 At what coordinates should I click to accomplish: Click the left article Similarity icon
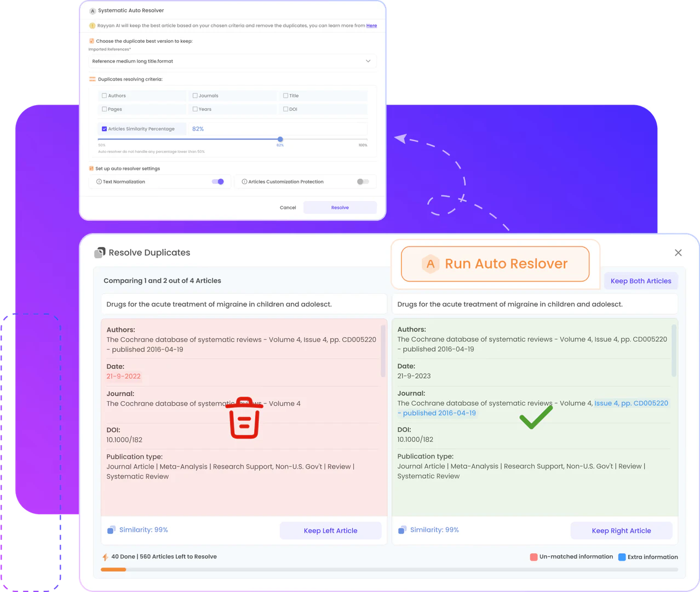click(x=111, y=530)
